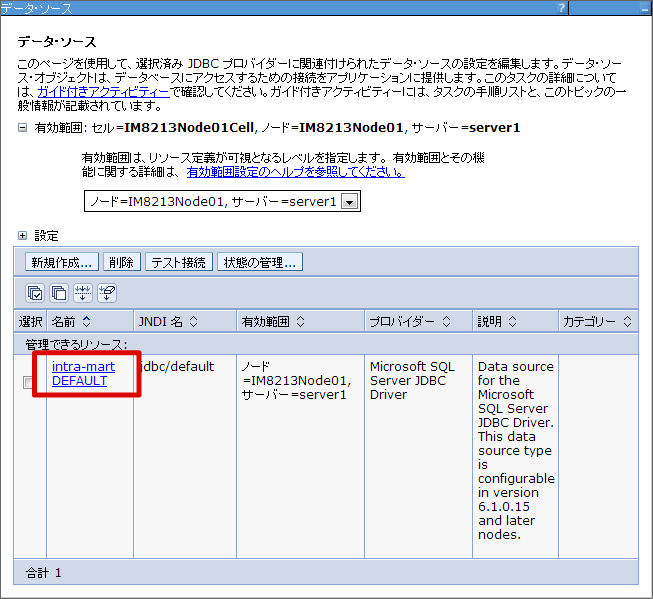653x599 pixels.
Task: Click the Deselect All items icon
Action: pos(59,293)
